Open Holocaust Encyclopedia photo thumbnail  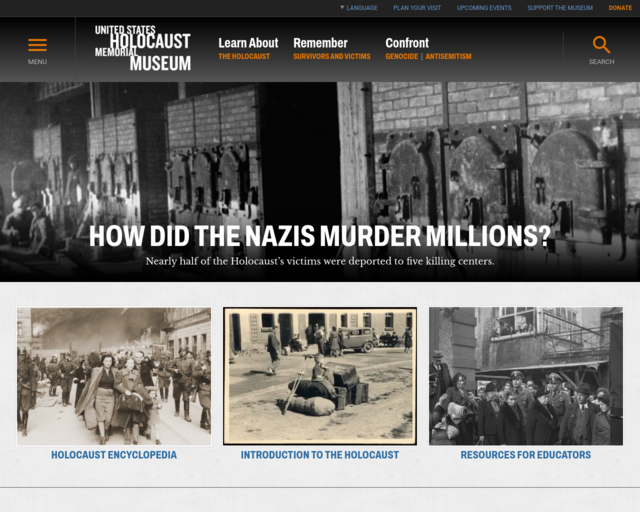[114, 376]
